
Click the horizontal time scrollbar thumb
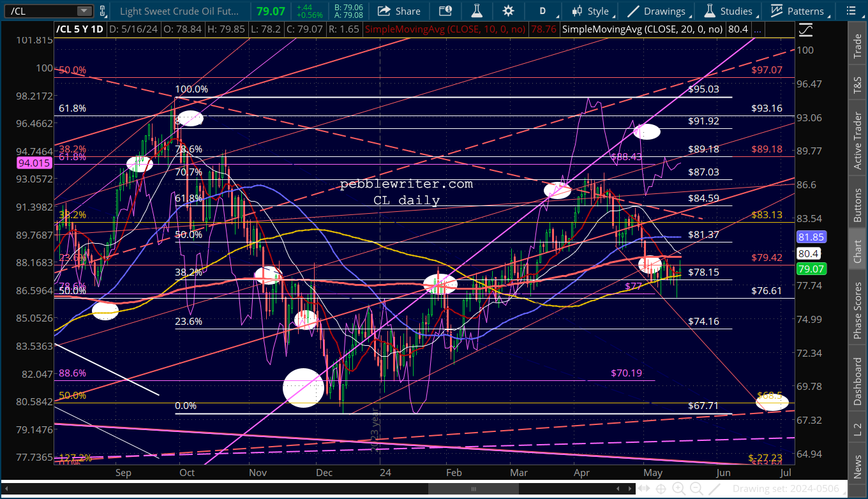point(472,489)
